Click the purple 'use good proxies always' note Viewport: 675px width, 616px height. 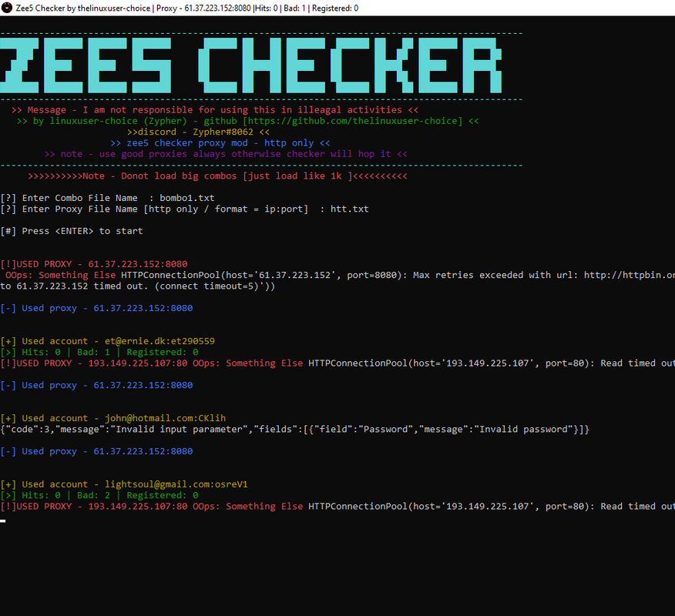click(226, 154)
